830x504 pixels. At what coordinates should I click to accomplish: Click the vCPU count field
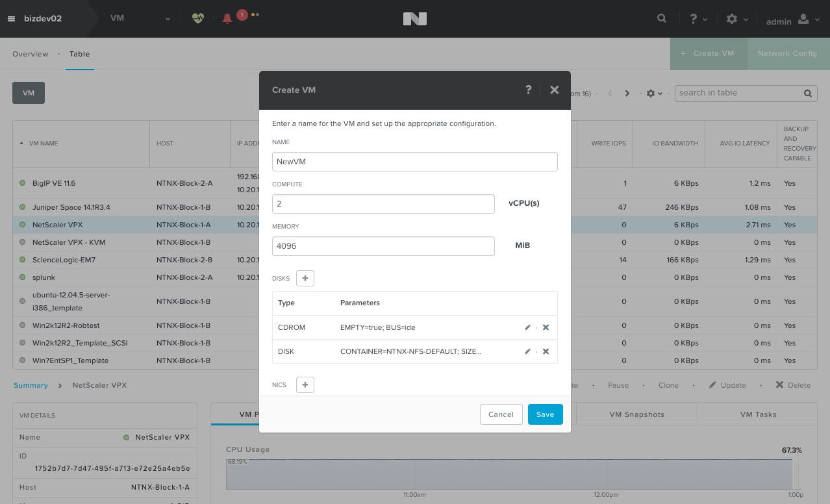click(383, 203)
